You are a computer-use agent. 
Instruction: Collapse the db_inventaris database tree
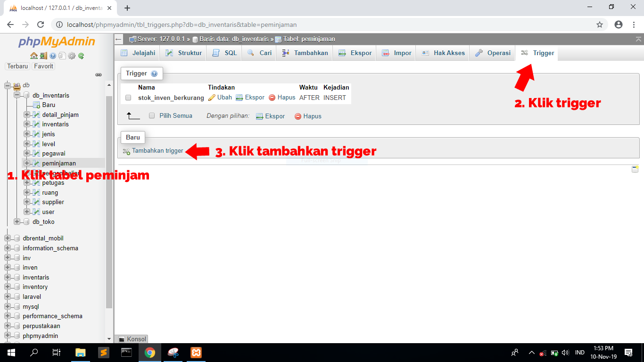pos(17,95)
